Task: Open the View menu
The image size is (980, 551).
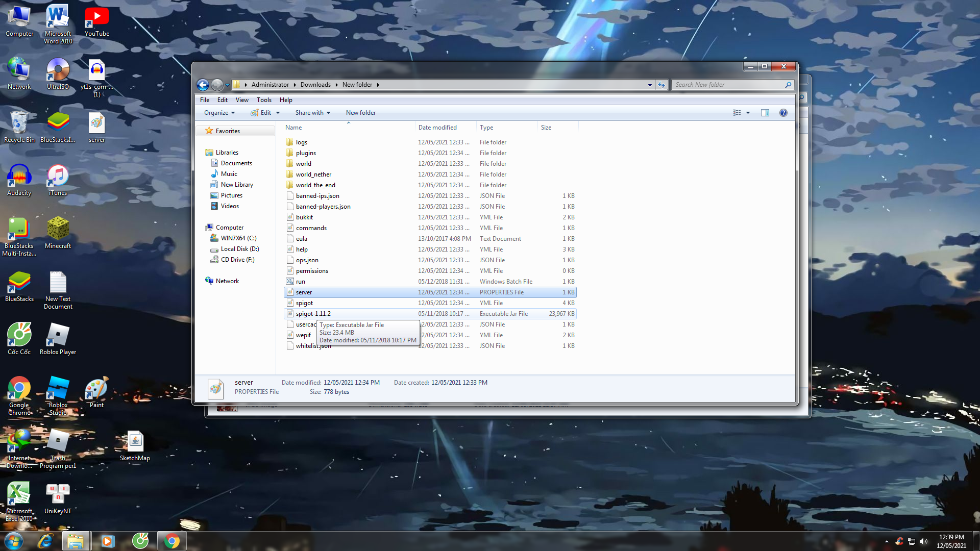Action: pos(242,100)
